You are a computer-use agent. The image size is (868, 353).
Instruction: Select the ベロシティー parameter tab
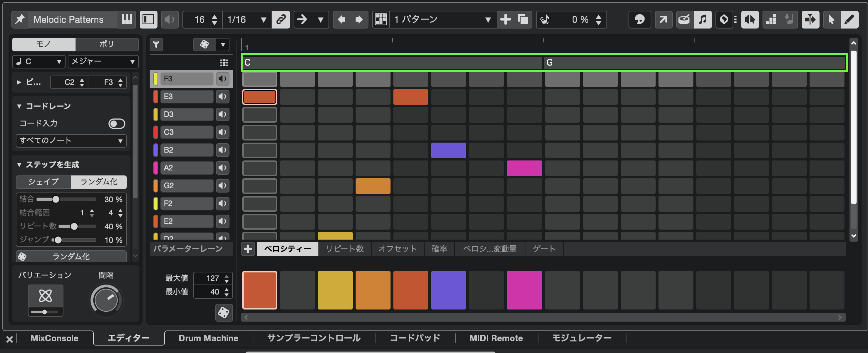[x=288, y=249]
